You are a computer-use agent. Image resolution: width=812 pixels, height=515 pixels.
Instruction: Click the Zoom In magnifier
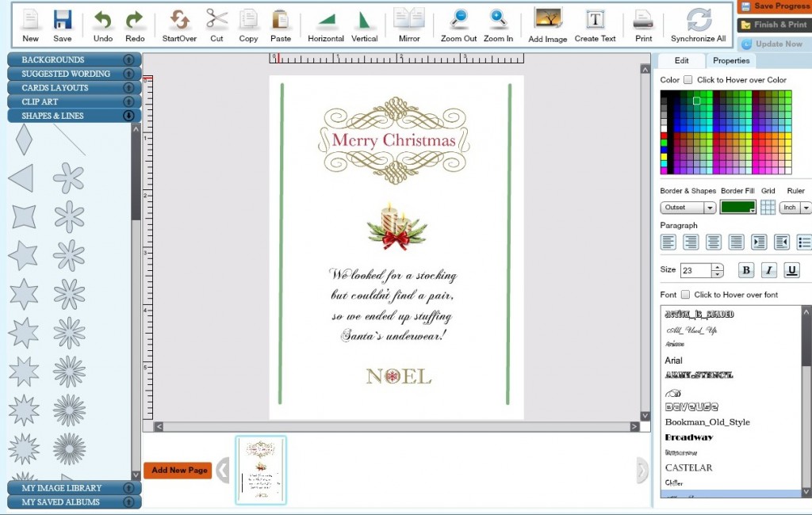click(498, 19)
